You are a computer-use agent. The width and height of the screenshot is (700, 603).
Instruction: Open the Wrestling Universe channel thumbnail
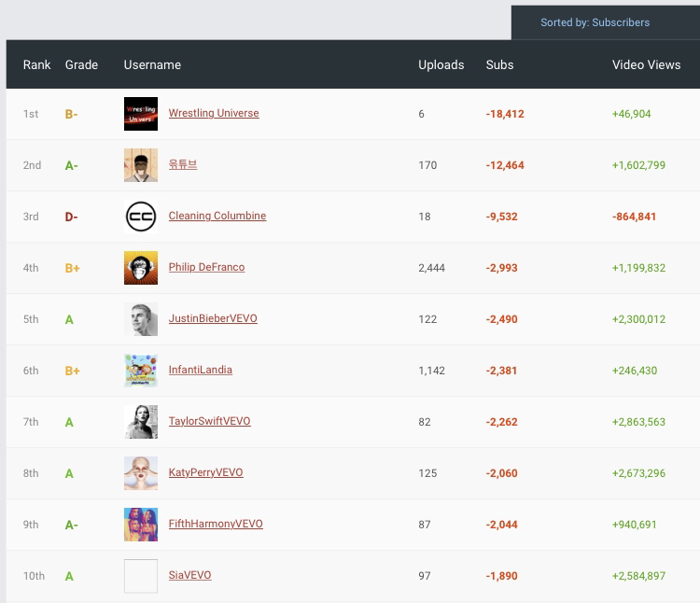pos(141,114)
